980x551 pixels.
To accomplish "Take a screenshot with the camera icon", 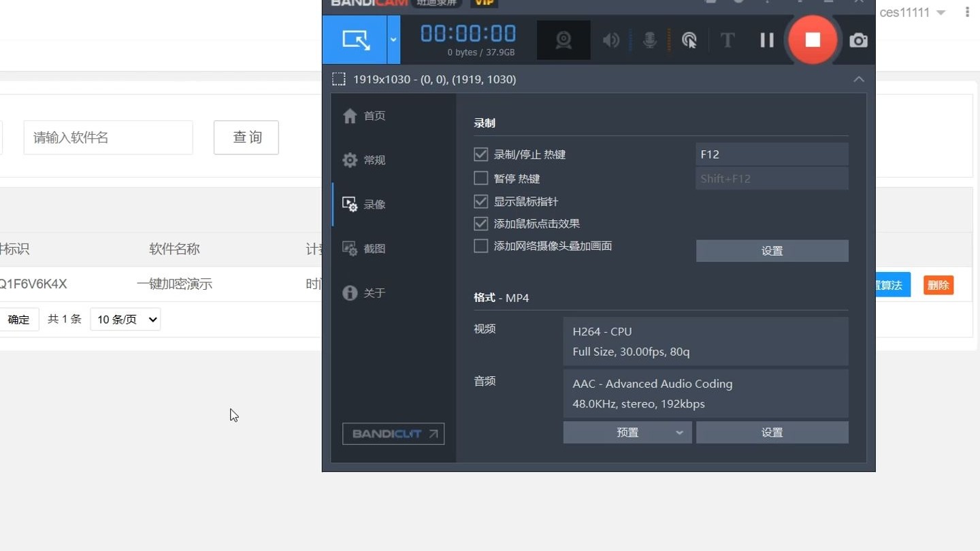I will click(859, 40).
